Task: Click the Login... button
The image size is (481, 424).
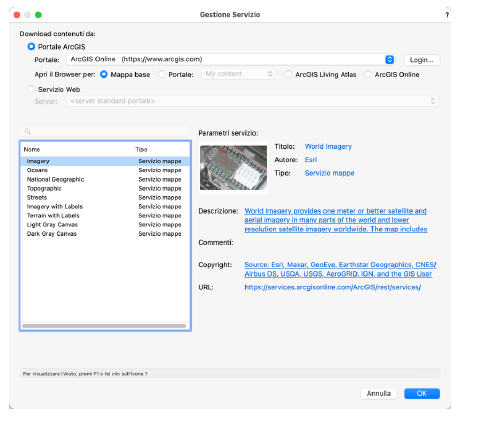Action: [x=422, y=60]
